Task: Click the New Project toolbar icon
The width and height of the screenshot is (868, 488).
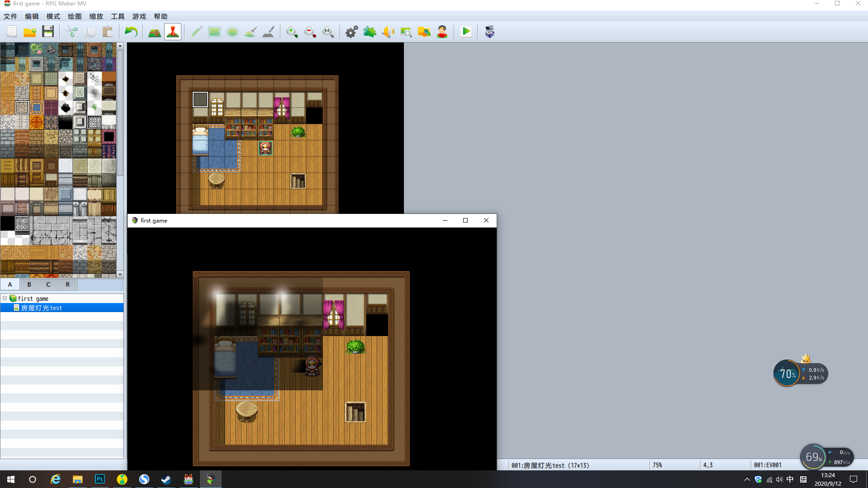Action: [x=12, y=32]
